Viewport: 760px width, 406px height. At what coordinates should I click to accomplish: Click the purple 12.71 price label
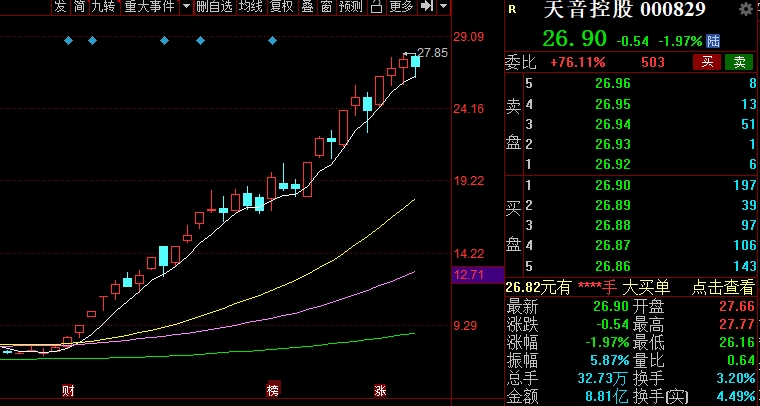tap(468, 274)
